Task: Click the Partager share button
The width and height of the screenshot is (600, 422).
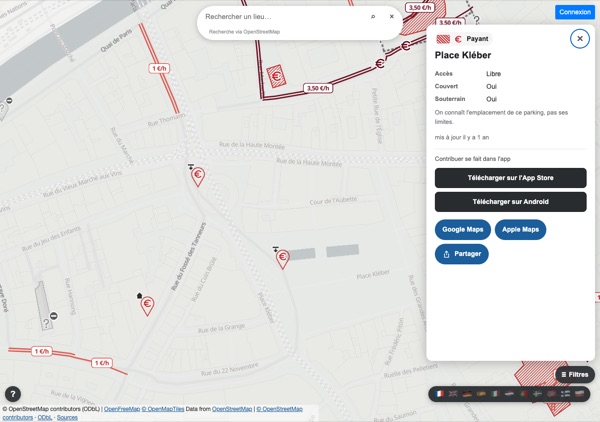Action: click(x=461, y=254)
